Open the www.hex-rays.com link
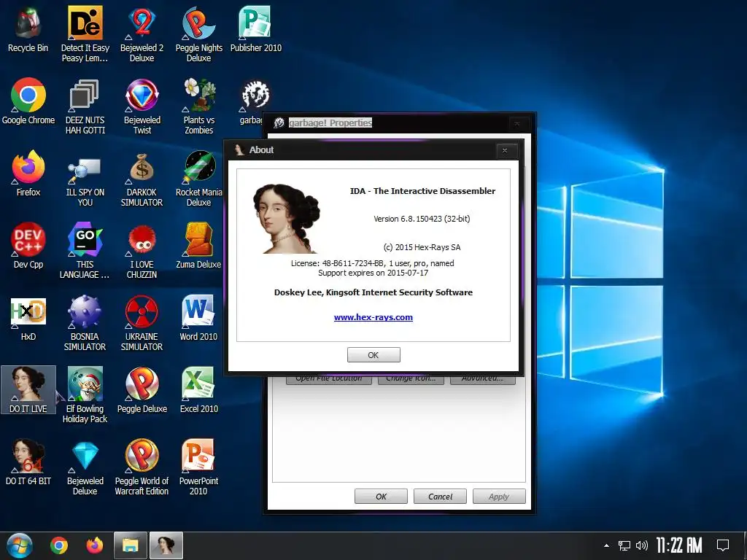Image resolution: width=747 pixels, height=560 pixels. click(x=373, y=317)
